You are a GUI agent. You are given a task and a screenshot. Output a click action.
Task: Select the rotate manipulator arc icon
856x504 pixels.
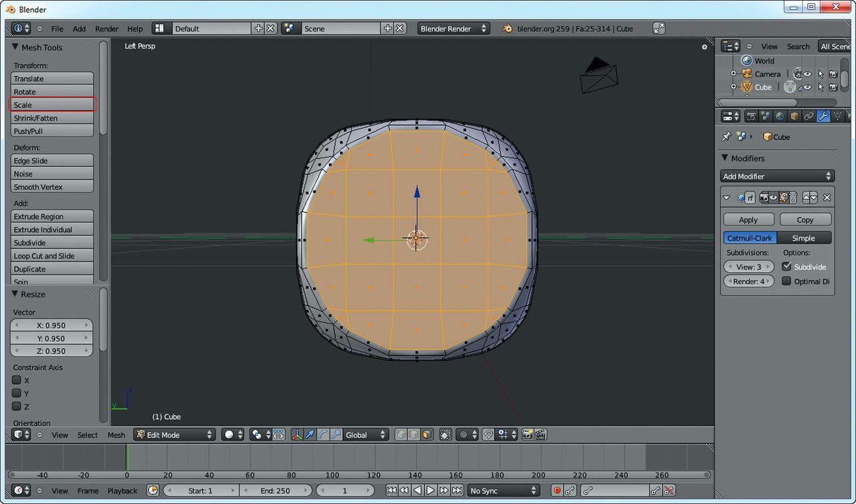322,434
